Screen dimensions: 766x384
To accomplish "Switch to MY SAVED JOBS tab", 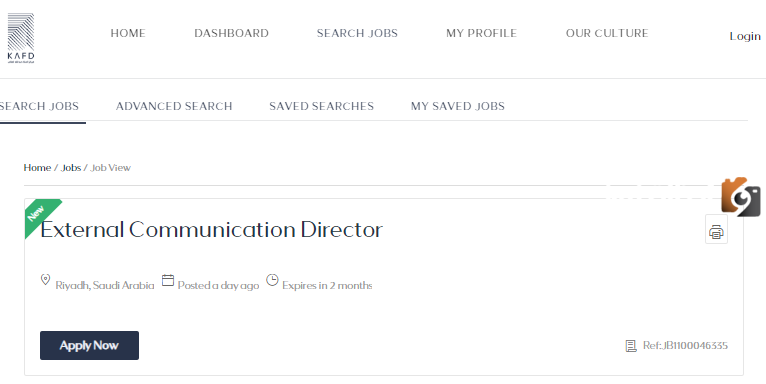I will point(458,106).
